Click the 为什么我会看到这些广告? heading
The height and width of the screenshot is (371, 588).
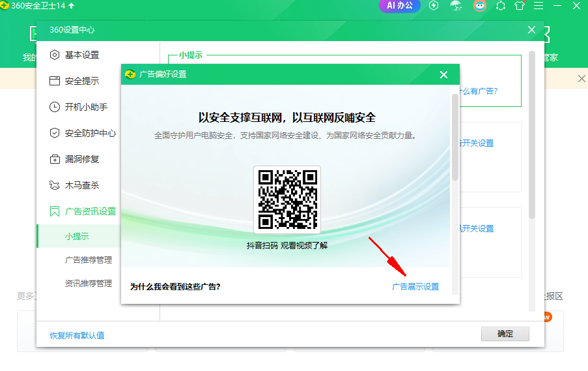coord(175,286)
